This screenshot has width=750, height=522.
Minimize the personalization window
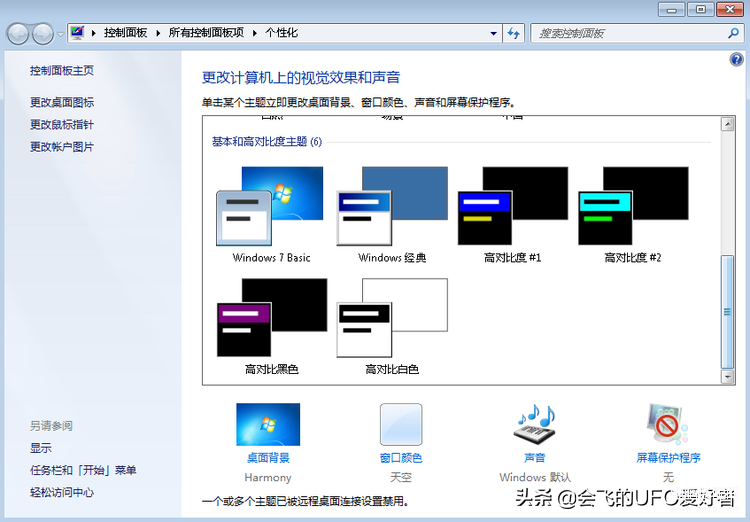tap(672, 9)
